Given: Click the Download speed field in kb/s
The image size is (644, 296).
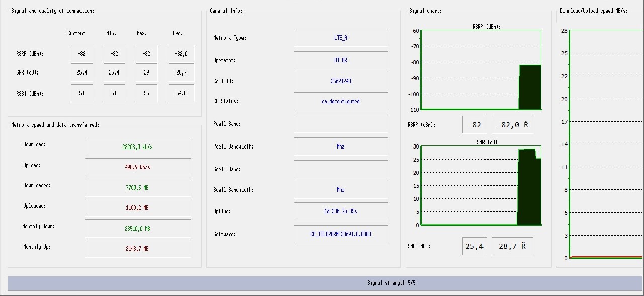Looking at the screenshot, I should pyautogui.click(x=137, y=147).
